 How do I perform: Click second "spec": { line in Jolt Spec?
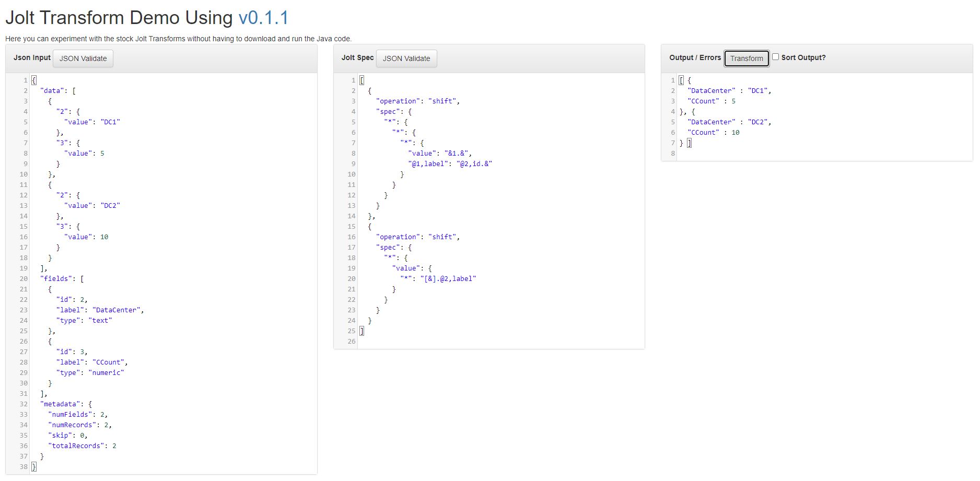click(394, 247)
